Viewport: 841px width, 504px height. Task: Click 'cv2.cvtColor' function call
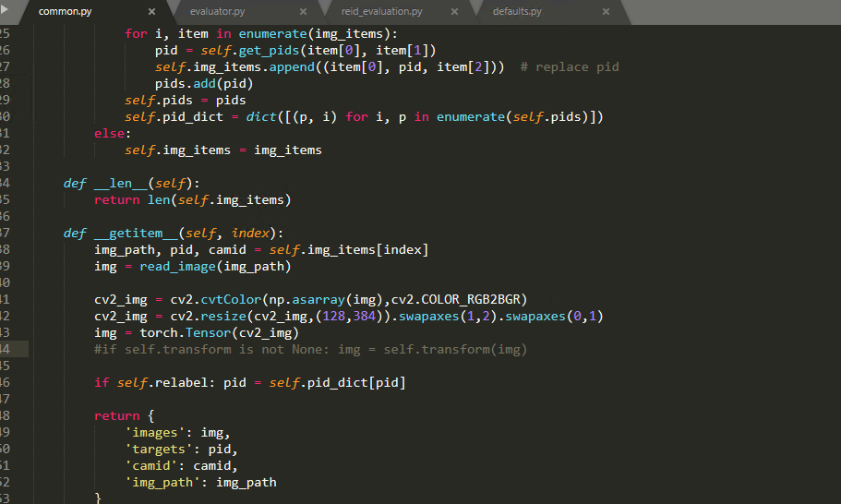(216, 300)
